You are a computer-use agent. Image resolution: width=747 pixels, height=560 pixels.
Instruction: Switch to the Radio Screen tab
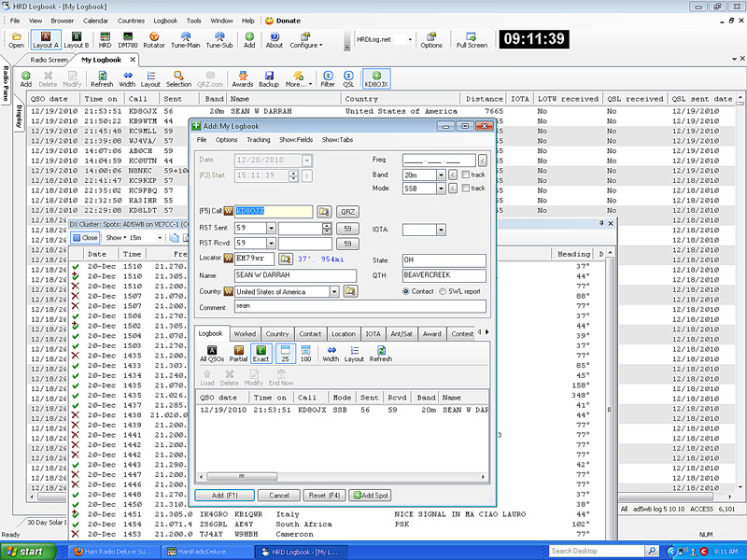tap(49, 60)
